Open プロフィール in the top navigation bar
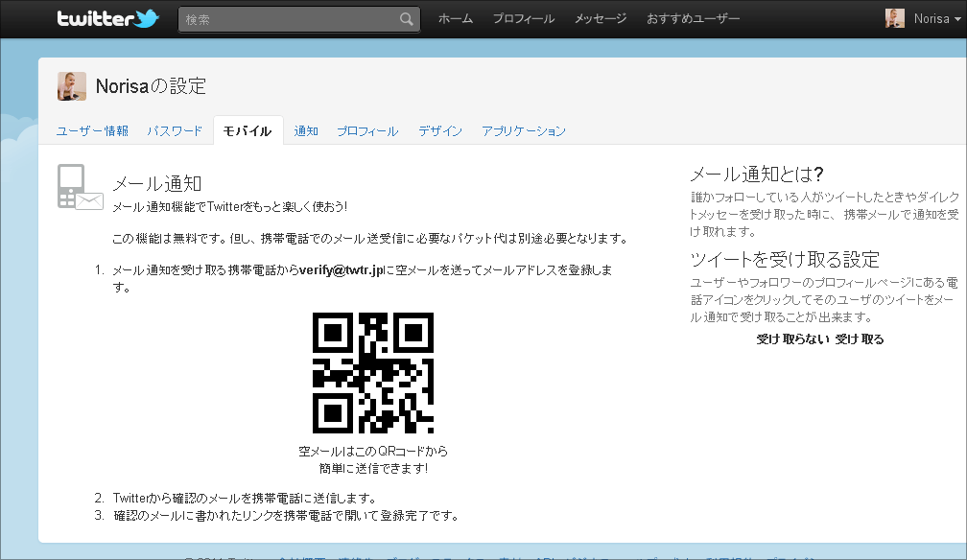 524,19
